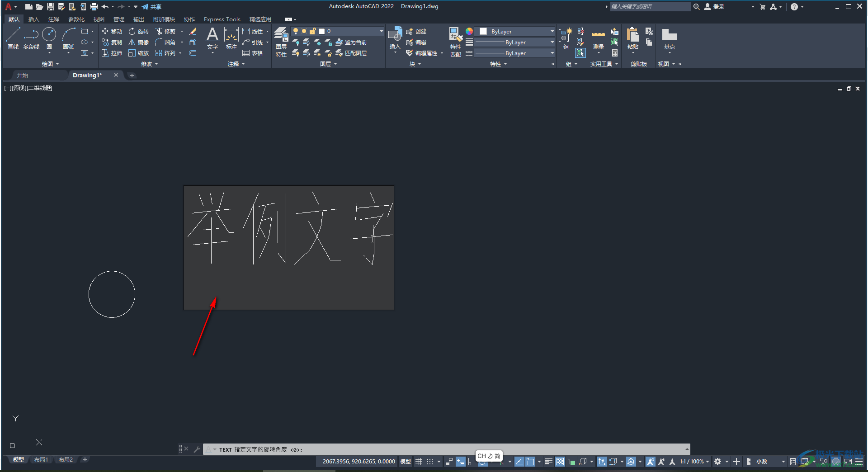Toggle the drawing grid display in status bar

[419, 462]
